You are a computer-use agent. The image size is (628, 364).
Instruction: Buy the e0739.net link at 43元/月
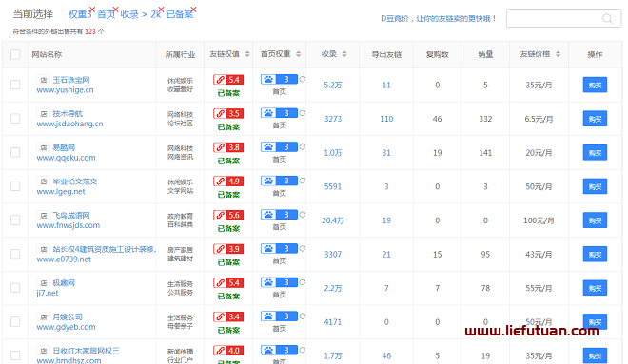pos(595,254)
